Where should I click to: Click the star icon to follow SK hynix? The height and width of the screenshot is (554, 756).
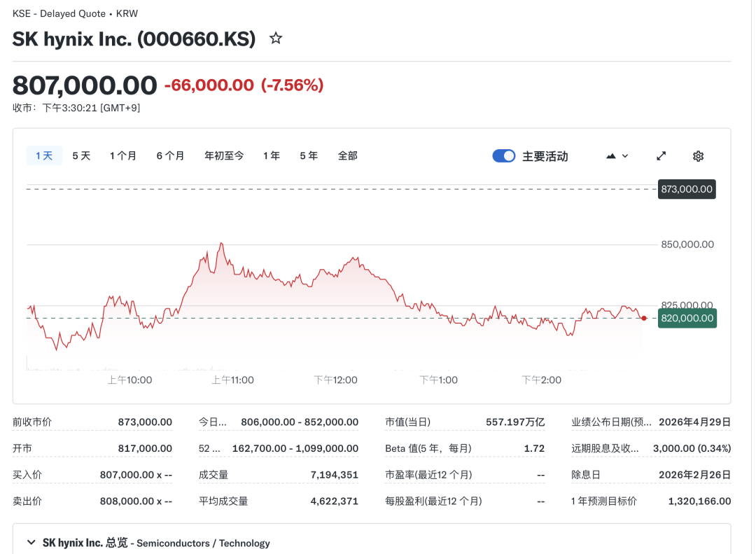tap(276, 39)
